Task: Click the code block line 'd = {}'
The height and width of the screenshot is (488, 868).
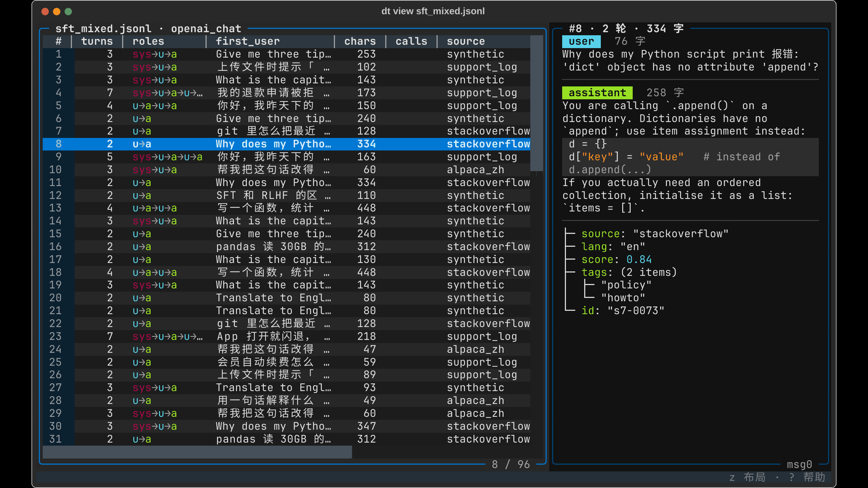Action: (x=588, y=144)
